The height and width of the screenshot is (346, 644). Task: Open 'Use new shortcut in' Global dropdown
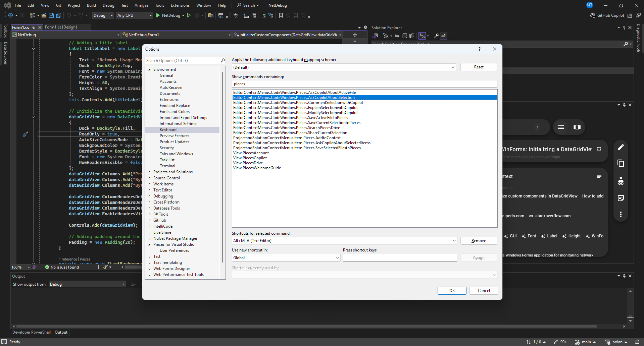click(x=337, y=258)
